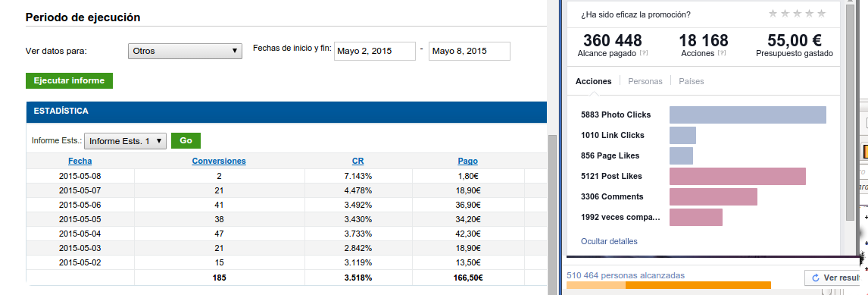Sort table by CR column header
The image size is (868, 295).
pyautogui.click(x=358, y=162)
